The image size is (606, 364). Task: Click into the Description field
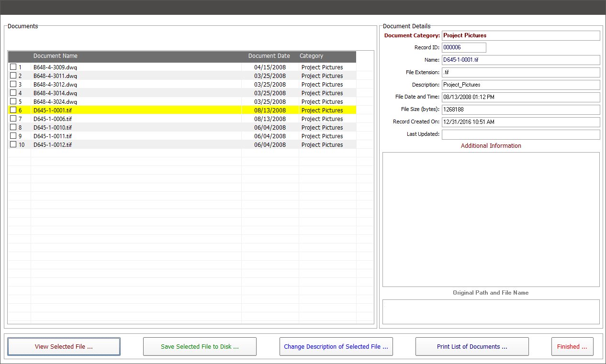tap(520, 85)
